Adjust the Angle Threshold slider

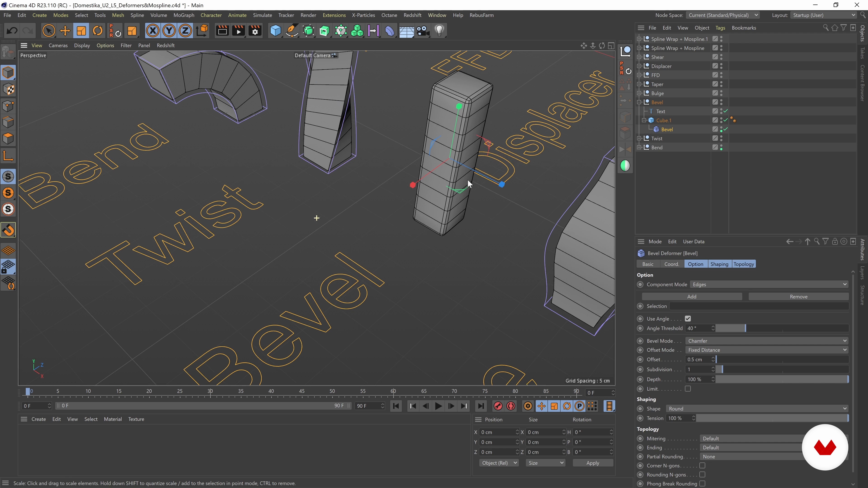(782, 328)
